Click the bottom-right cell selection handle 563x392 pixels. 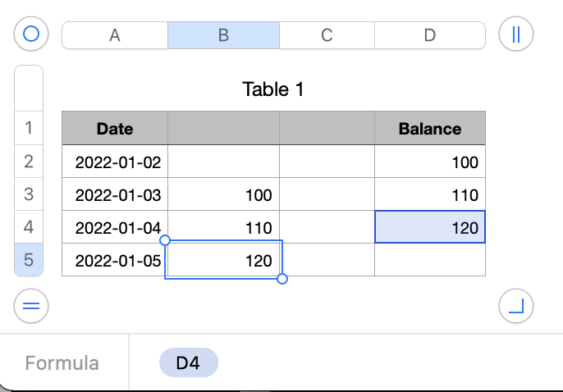pos(282,279)
